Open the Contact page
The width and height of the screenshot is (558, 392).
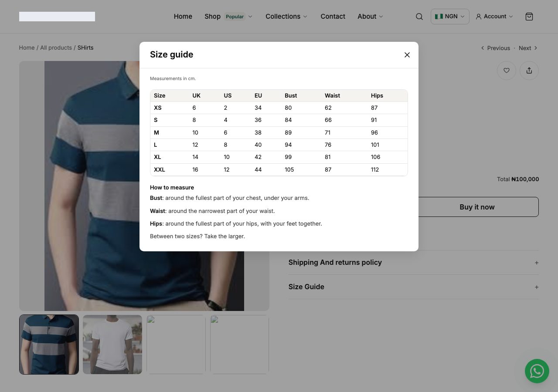pos(333,17)
